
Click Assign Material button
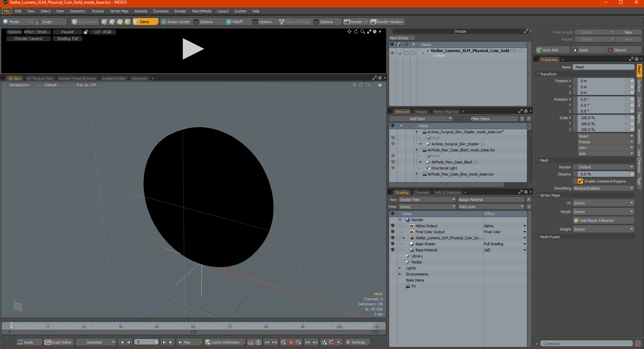pos(491,200)
